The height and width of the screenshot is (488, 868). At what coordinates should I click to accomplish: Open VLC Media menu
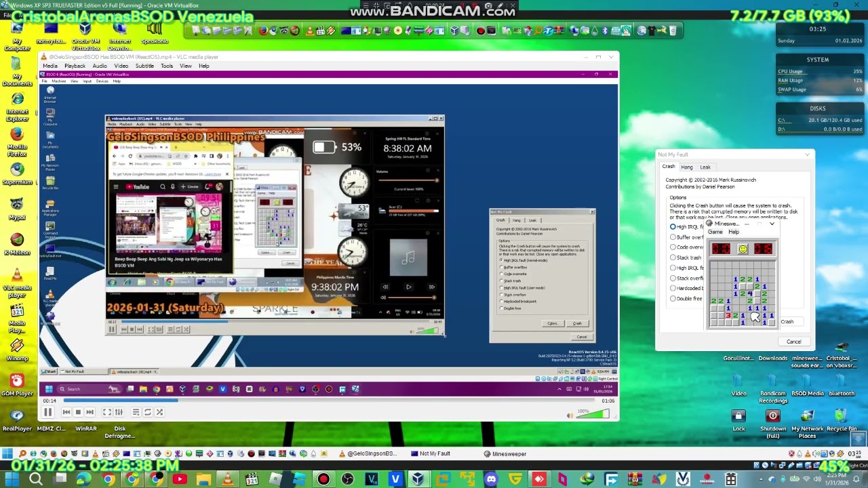point(50,66)
